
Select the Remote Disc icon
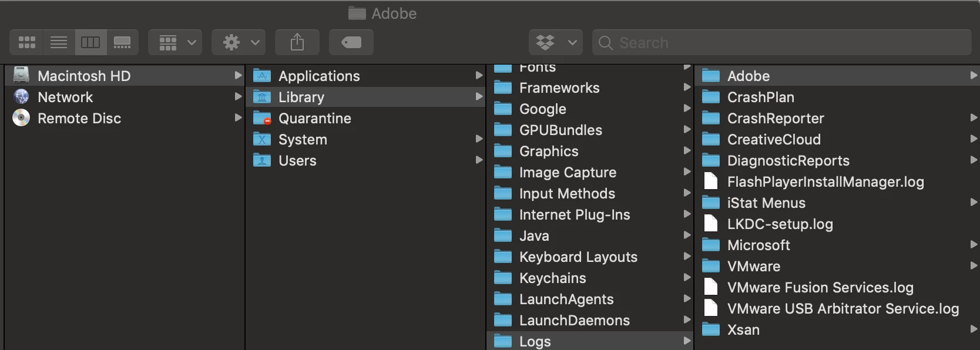(x=21, y=117)
